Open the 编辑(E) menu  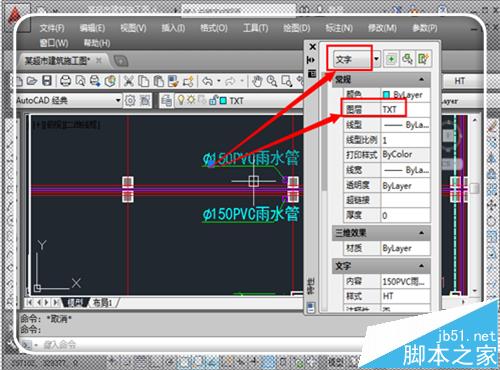tap(92, 28)
